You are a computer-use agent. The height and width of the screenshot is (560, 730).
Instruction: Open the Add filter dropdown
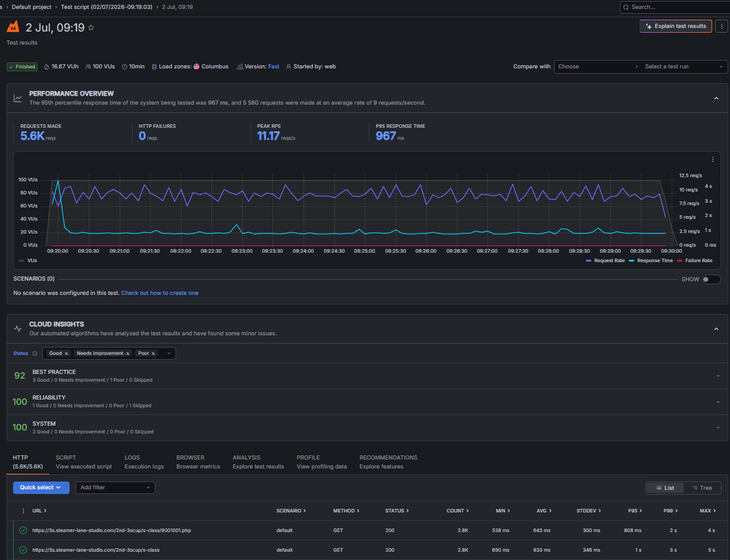[x=115, y=487]
